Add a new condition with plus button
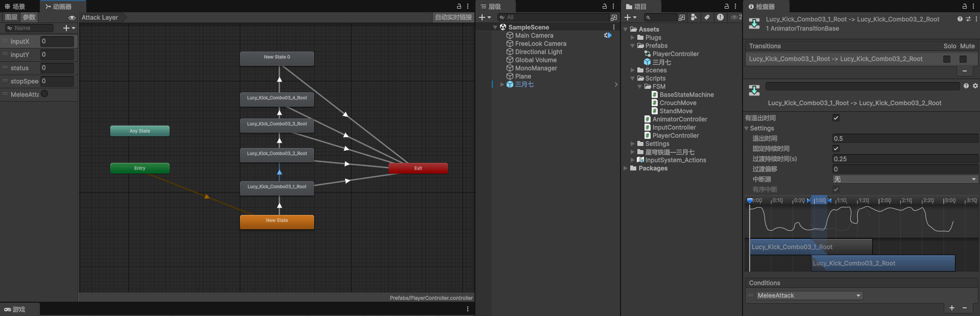 pos(952,308)
